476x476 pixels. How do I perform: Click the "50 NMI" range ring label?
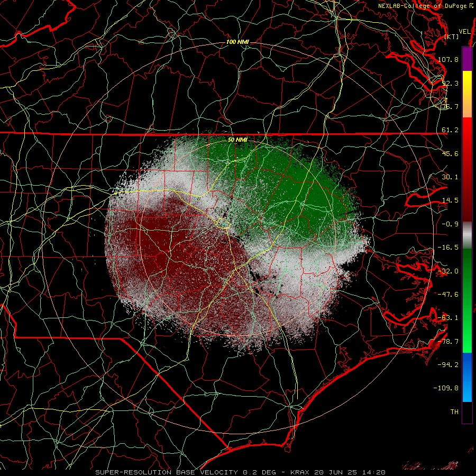[x=237, y=140]
